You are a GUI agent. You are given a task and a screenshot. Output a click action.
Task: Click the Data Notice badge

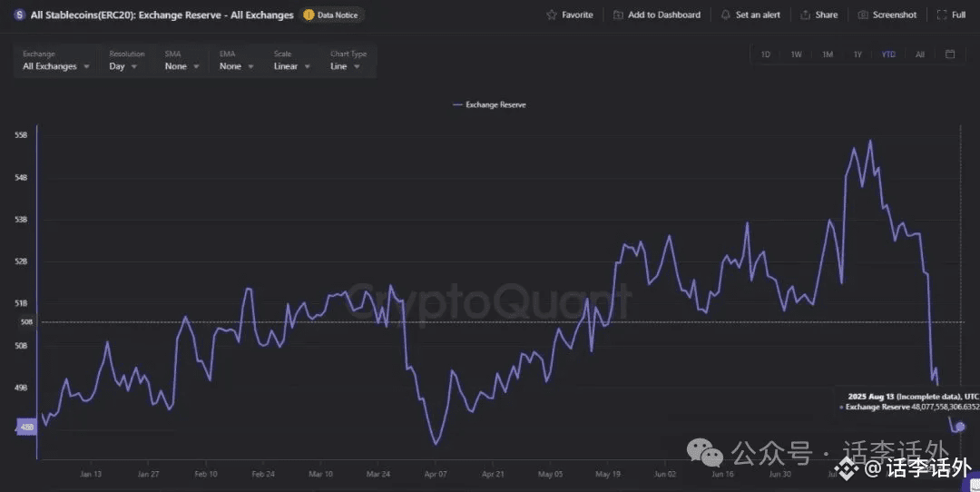331,15
